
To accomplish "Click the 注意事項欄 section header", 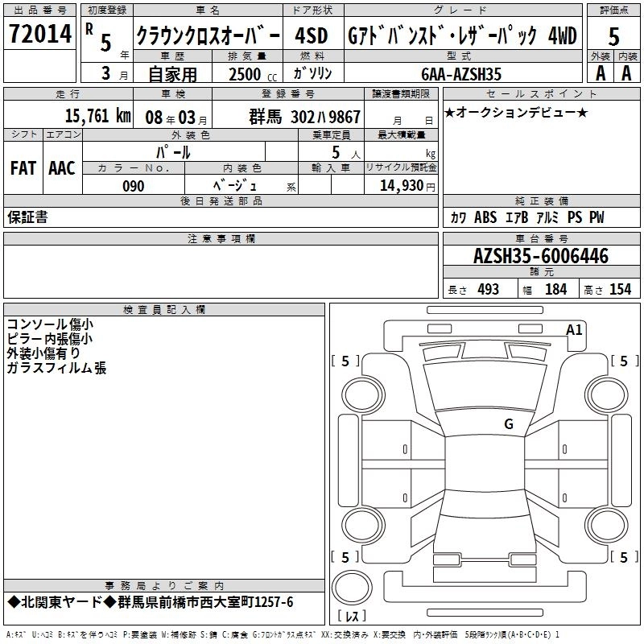I will [x=221, y=238].
